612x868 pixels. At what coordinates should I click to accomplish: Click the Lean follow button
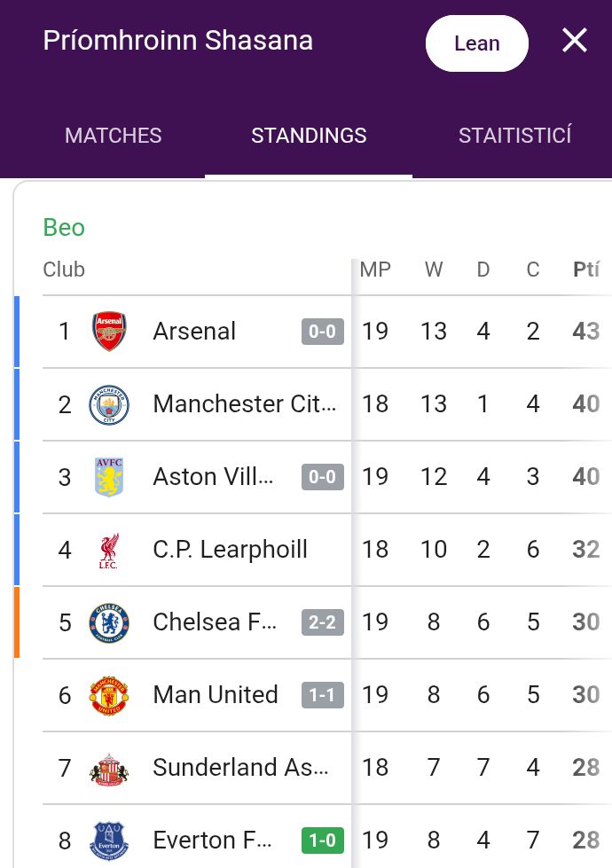[x=477, y=43]
